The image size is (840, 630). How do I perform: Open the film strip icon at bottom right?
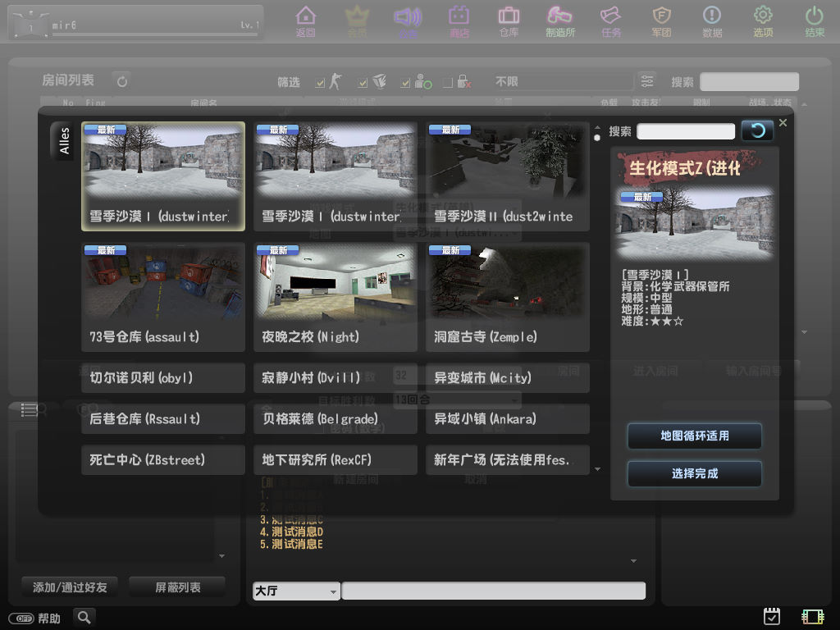pyautogui.click(x=812, y=617)
